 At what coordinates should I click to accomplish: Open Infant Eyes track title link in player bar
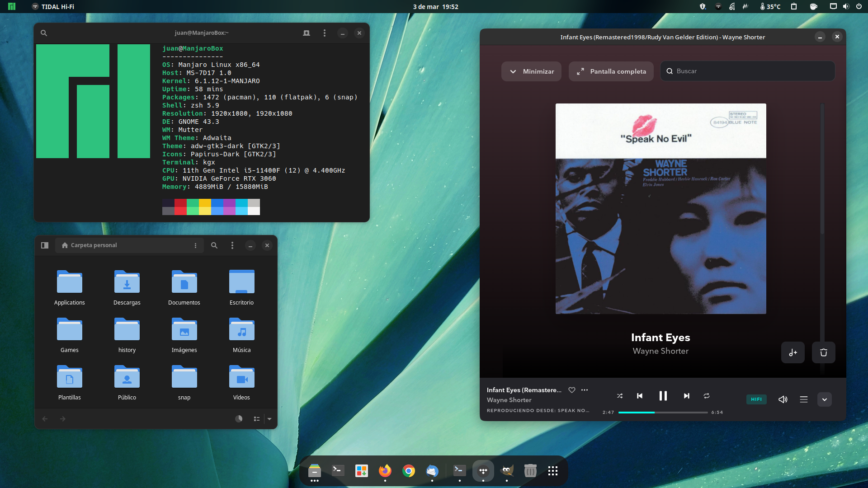524,390
